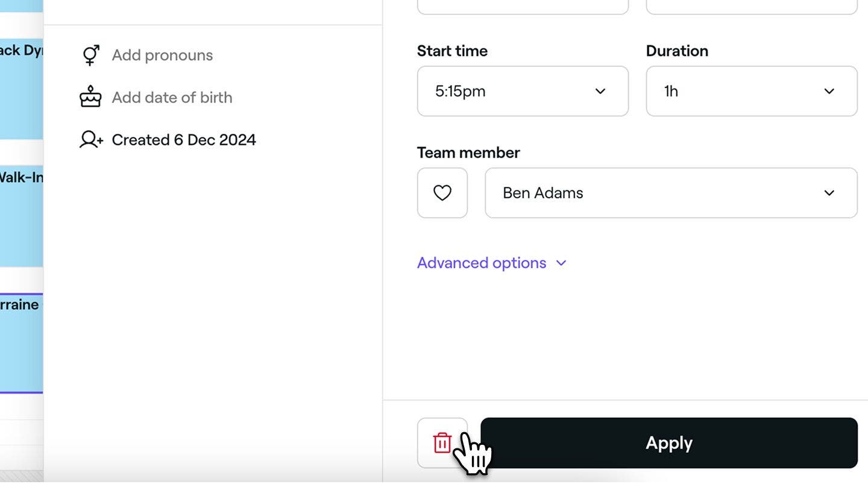Select the Jack appointment block on calendar
The height and width of the screenshot is (484, 868).
pyautogui.click(x=21, y=89)
